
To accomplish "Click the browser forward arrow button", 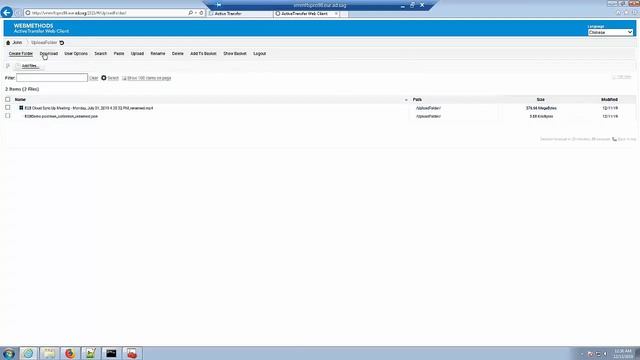I will pos(18,13).
